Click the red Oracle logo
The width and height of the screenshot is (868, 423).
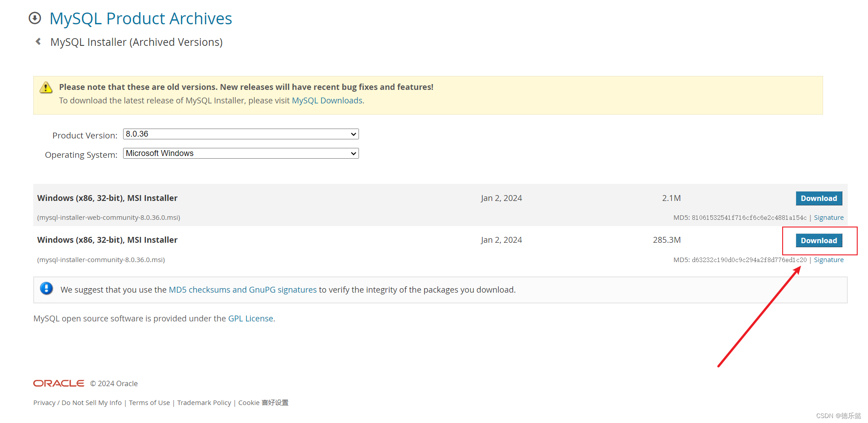click(59, 383)
